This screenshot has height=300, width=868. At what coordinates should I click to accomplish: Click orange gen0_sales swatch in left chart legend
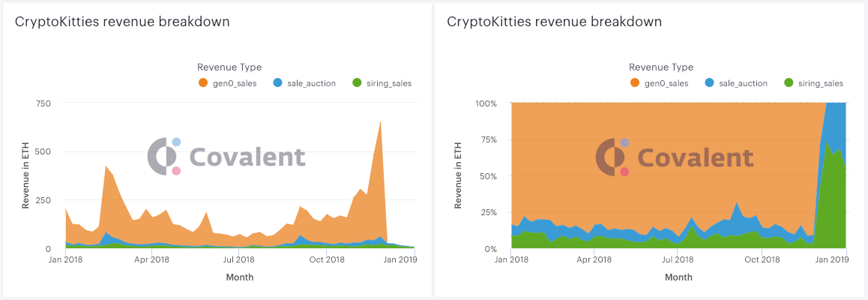pos(202,83)
